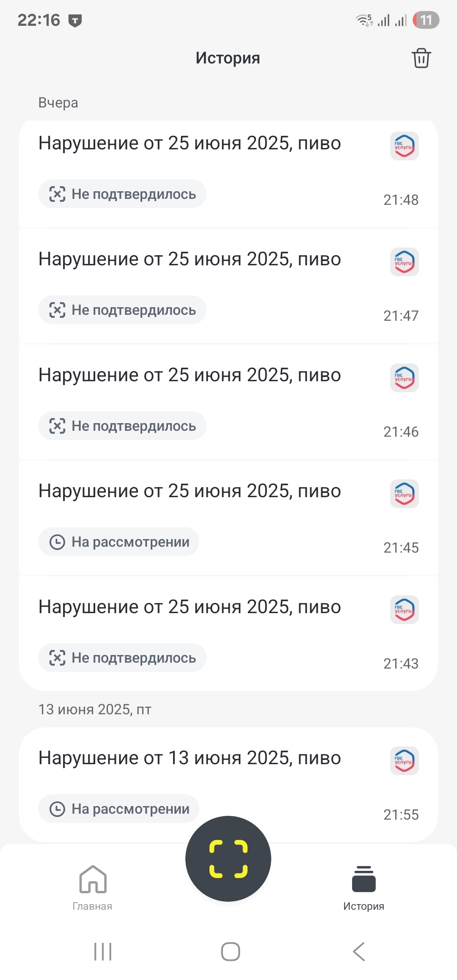Tap "На рассмотрении" status on 21:55 entry
Viewport: 457px width, 980px height.
[119, 809]
